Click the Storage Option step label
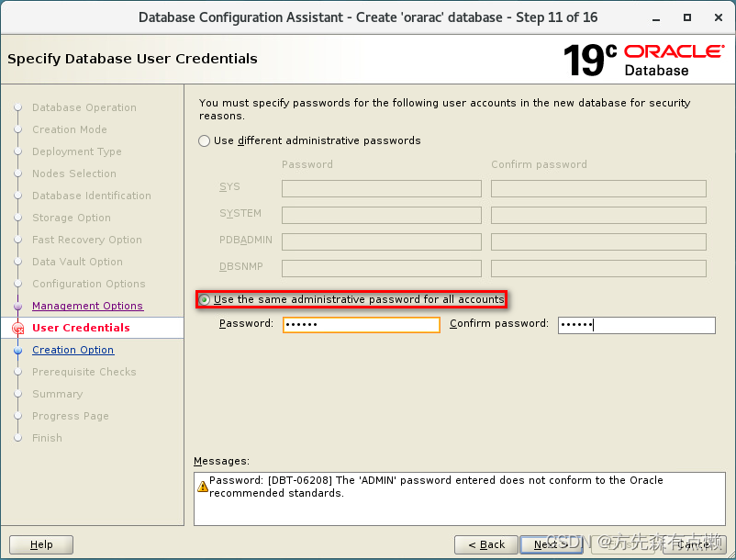 (72, 218)
